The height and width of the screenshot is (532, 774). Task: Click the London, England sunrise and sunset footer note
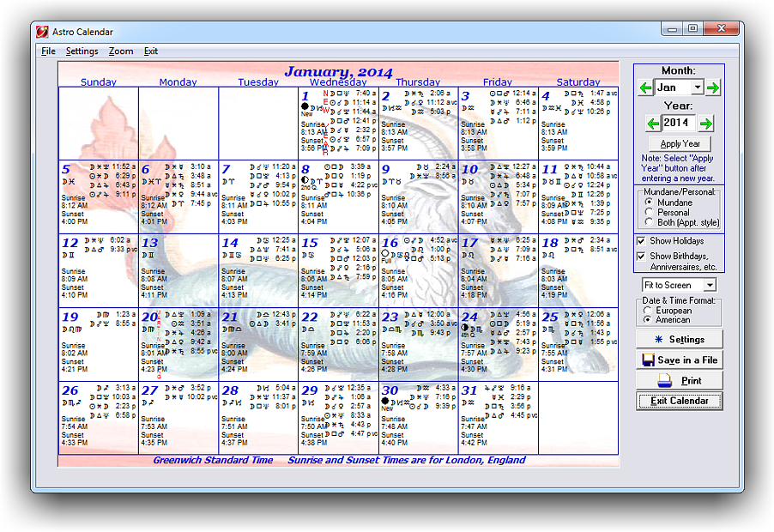(x=407, y=460)
